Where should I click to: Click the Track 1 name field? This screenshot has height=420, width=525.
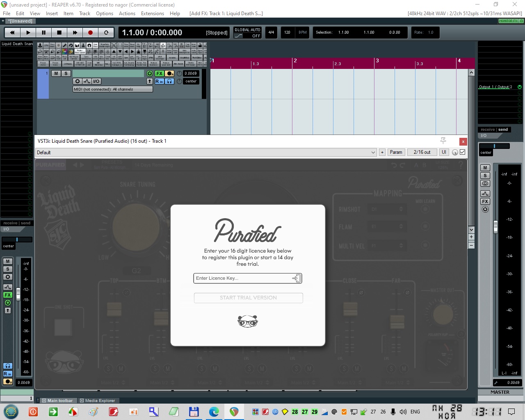pyautogui.click(x=108, y=73)
